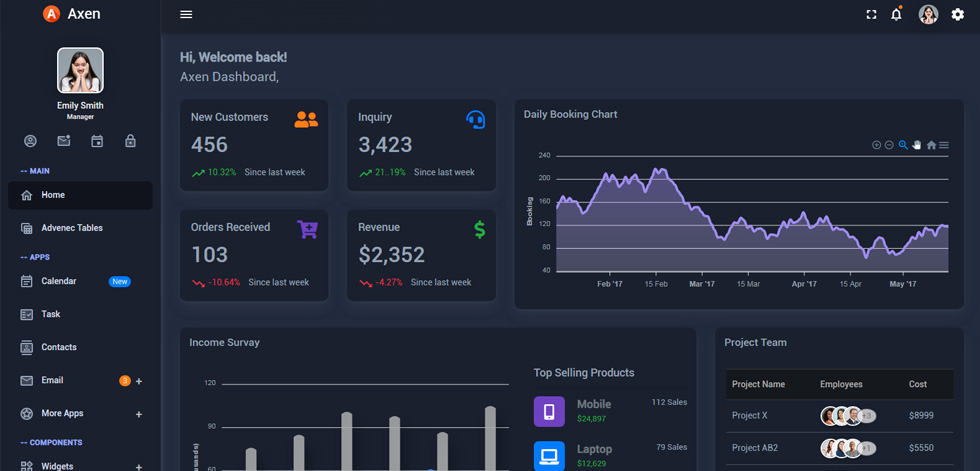980x471 pixels.
Task: Open Advenec Tables in sidebar
Action: click(81, 228)
